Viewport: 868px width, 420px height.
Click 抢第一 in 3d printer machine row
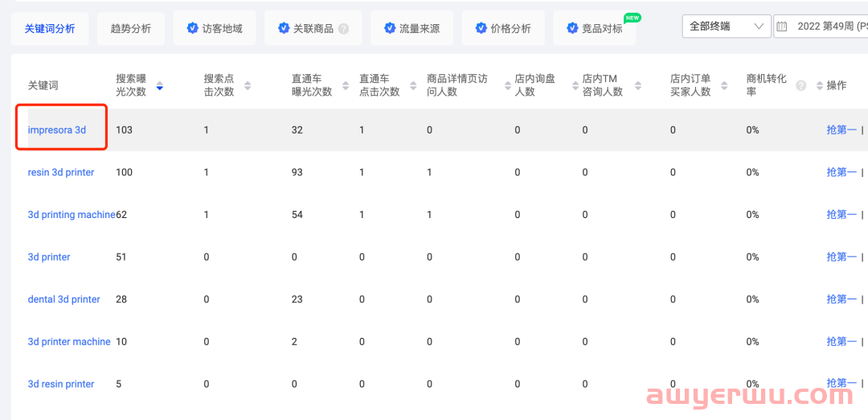point(841,342)
